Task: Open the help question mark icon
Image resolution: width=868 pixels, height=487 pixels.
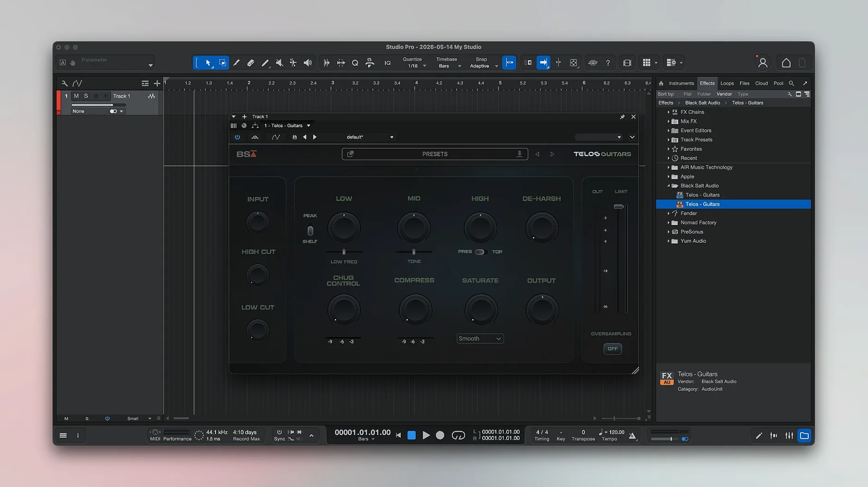Action: (x=608, y=63)
